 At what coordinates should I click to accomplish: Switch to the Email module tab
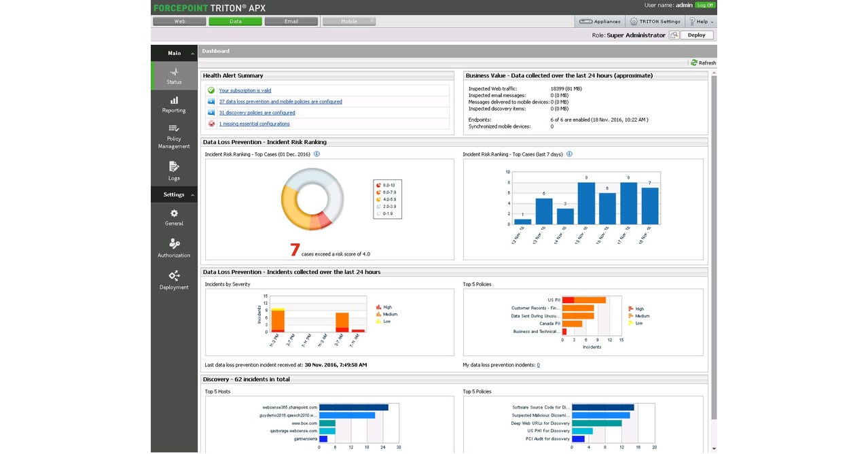click(291, 21)
